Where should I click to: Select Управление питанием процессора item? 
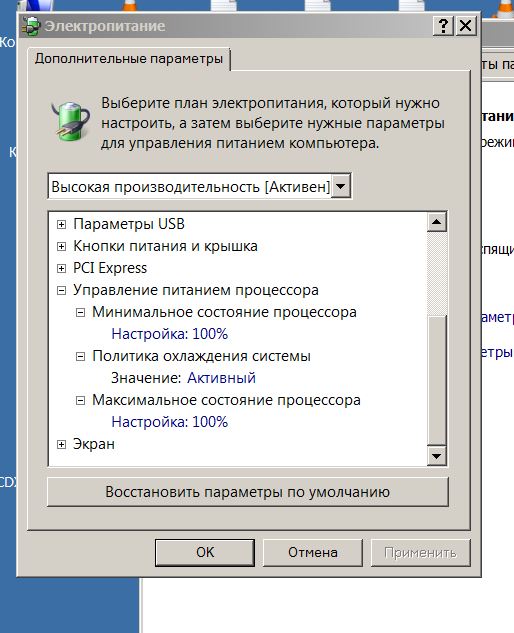pyautogui.click(x=196, y=290)
